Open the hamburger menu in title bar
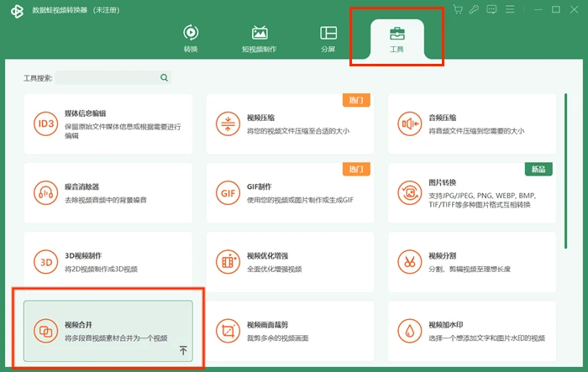The image size is (588, 372). 510,9
